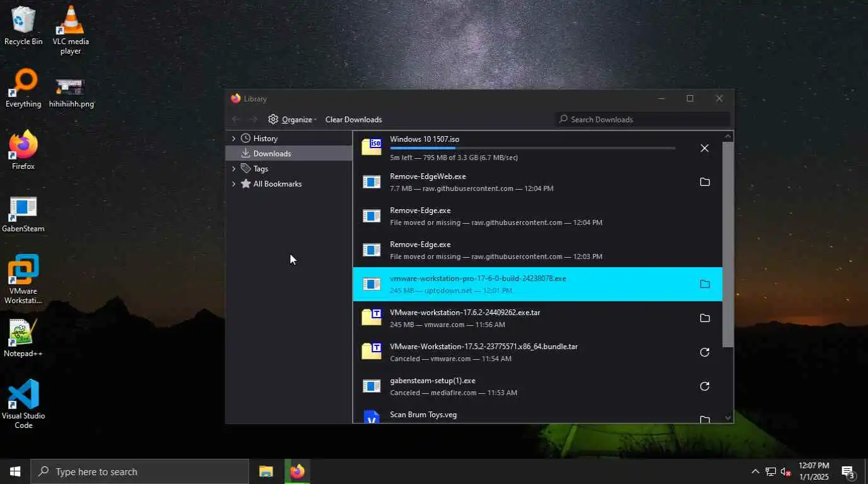Select the Visual Studio Code desktop shortcut
This screenshot has width=868, height=484.
coord(23,404)
